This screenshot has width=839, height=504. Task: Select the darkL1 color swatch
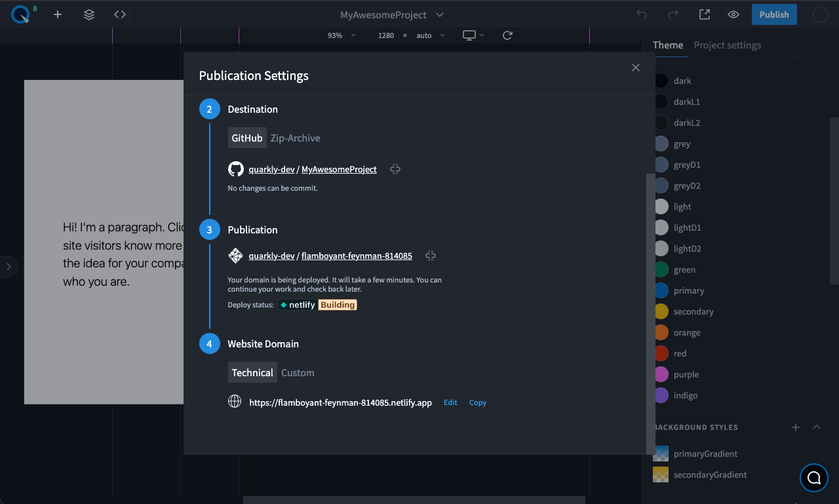pos(661,102)
